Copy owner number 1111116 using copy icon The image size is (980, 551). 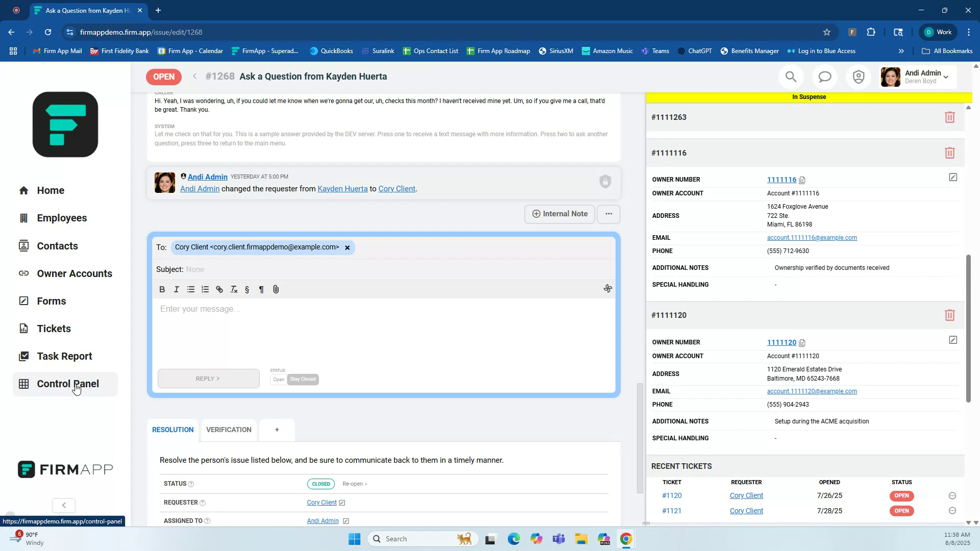(802, 180)
